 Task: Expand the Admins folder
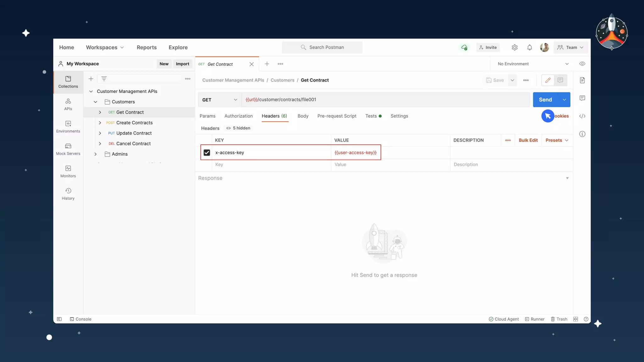click(x=96, y=154)
